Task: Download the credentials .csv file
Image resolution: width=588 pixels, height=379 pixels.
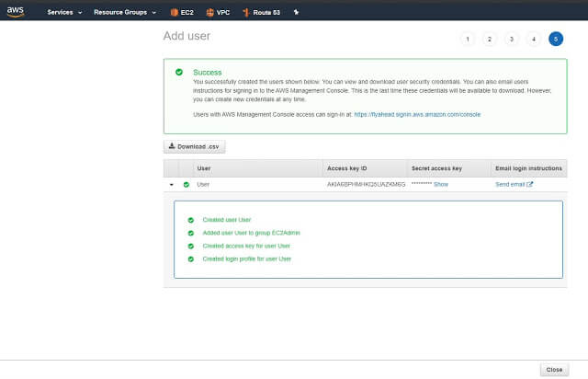Action: (194, 146)
